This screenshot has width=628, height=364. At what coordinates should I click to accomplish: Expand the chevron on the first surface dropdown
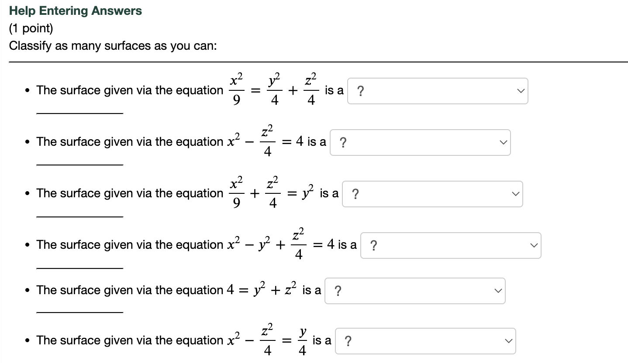[x=520, y=91]
